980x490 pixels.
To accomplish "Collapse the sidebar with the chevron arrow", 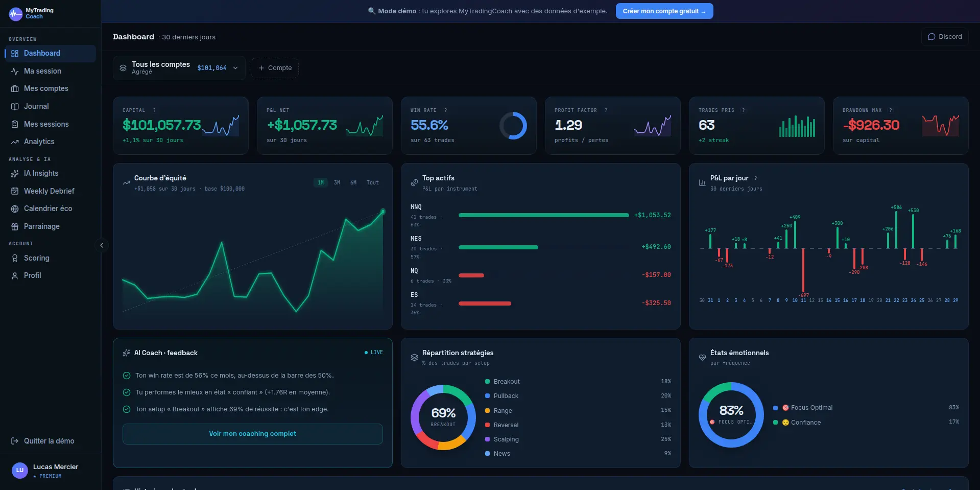I will (x=102, y=245).
